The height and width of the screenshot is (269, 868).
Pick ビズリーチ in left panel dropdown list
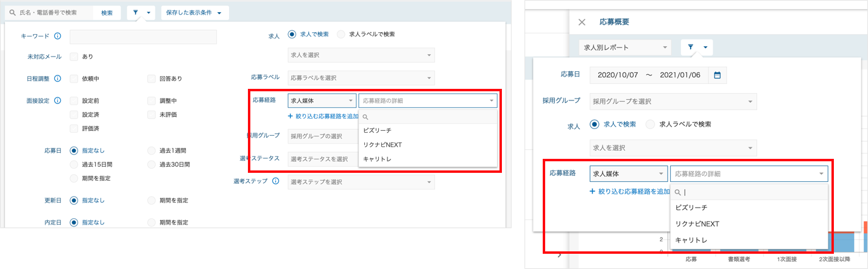(428, 130)
